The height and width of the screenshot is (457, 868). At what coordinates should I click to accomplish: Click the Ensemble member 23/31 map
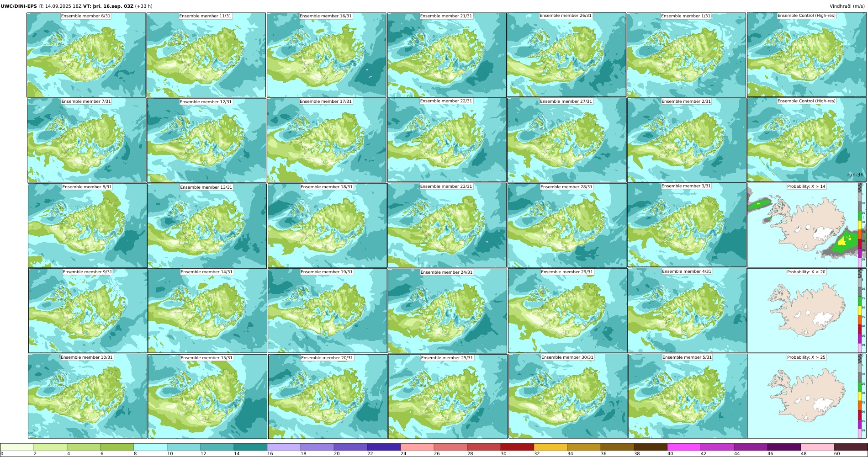tap(447, 225)
